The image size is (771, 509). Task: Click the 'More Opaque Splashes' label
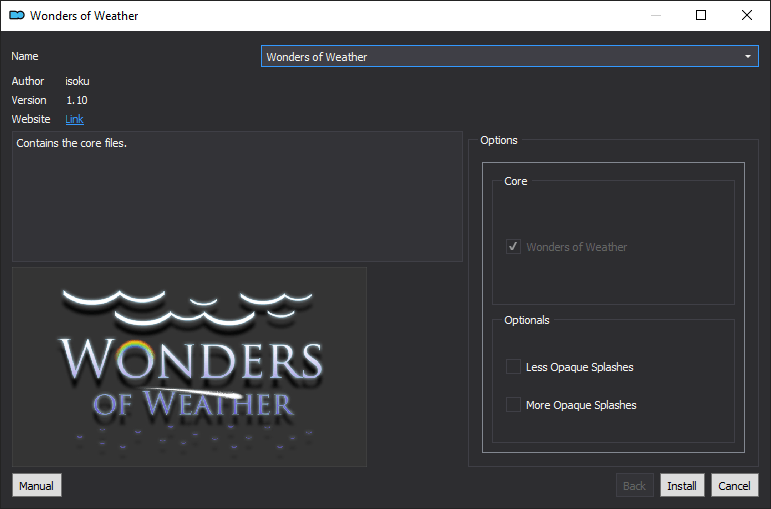(581, 405)
